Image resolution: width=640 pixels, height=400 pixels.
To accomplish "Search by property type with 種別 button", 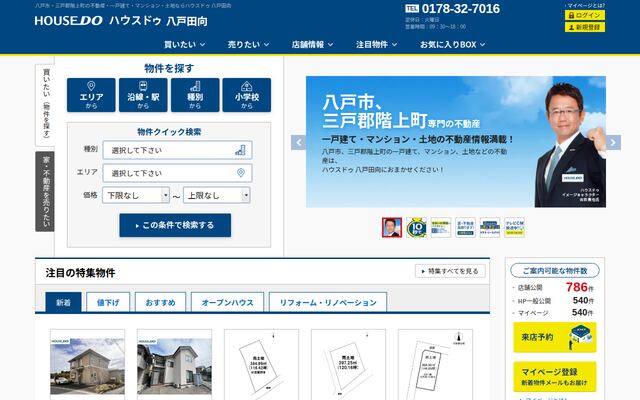I will point(195,95).
